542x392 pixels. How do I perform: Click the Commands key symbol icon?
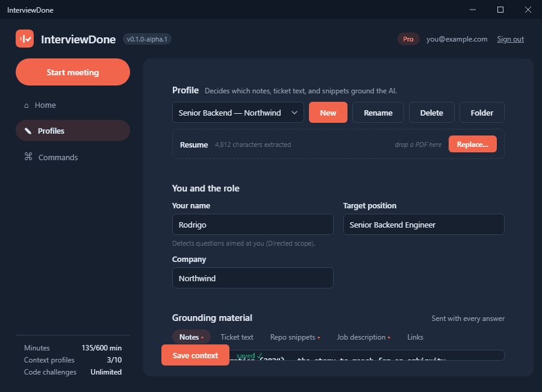28,157
